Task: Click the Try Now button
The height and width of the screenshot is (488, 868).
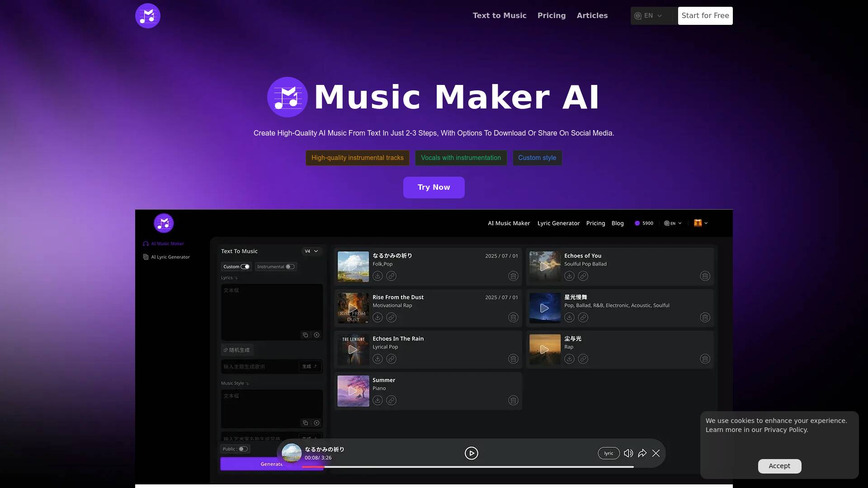Action: coord(434,188)
